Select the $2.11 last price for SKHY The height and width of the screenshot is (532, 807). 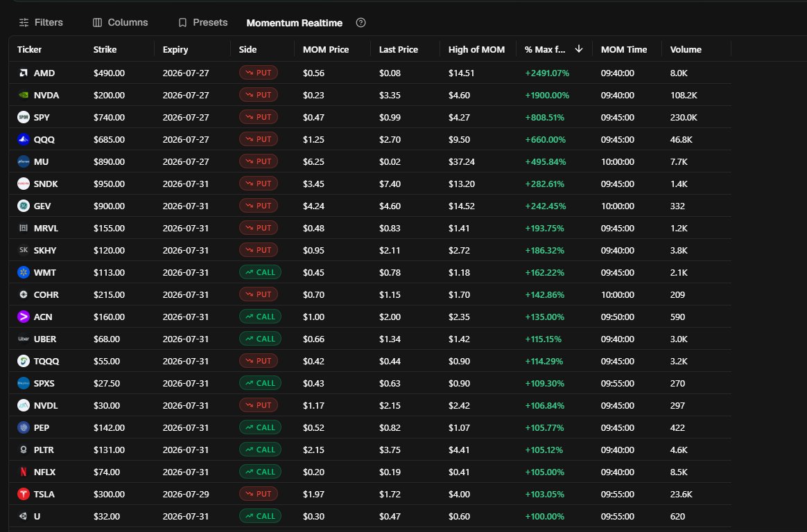click(390, 250)
